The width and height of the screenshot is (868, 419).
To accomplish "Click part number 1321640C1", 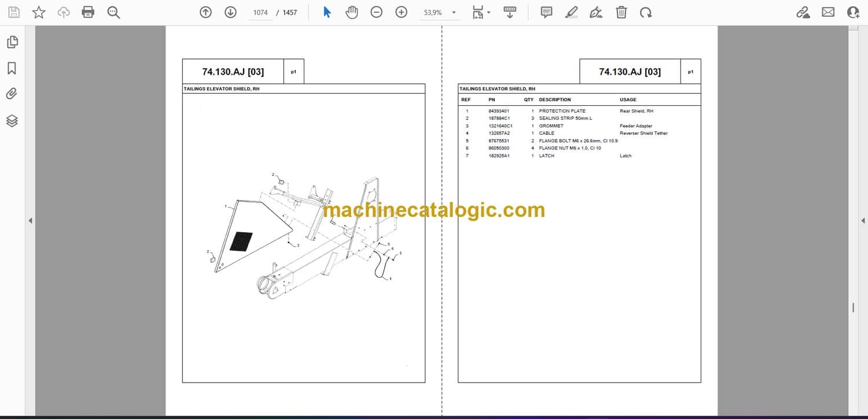I will tap(501, 126).
